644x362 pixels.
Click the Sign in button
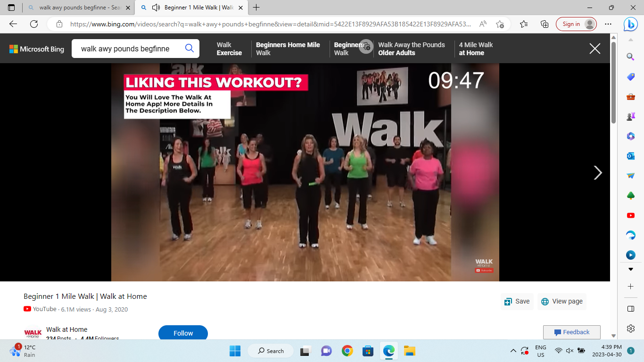pos(576,24)
